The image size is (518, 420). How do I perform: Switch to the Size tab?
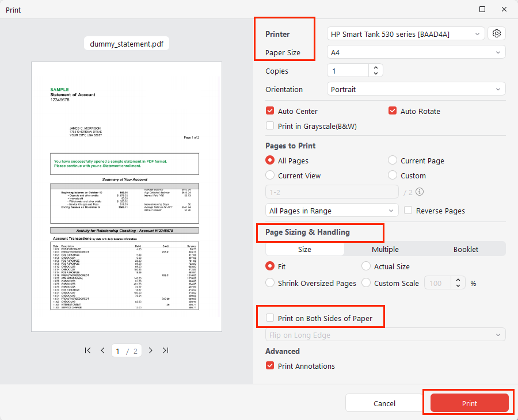(x=304, y=249)
